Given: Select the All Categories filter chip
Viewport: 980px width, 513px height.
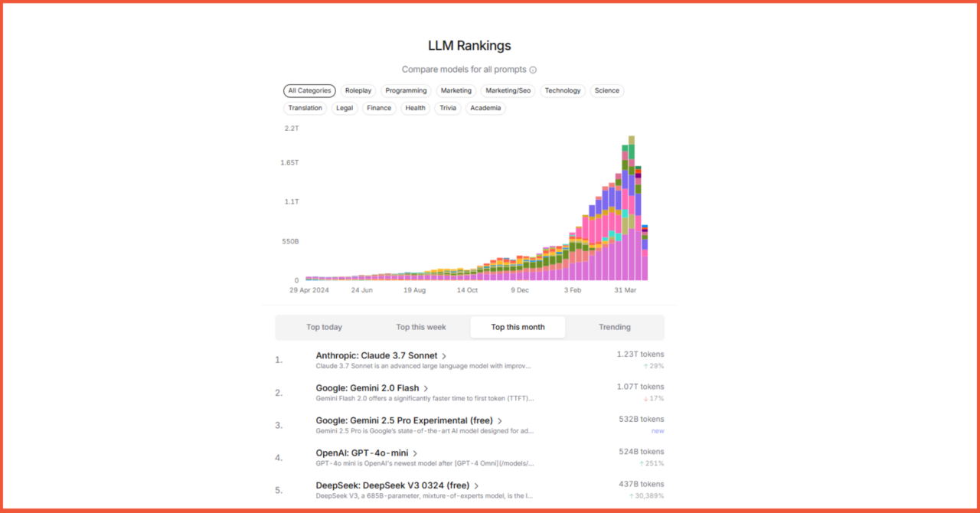Looking at the screenshot, I should click(x=309, y=90).
